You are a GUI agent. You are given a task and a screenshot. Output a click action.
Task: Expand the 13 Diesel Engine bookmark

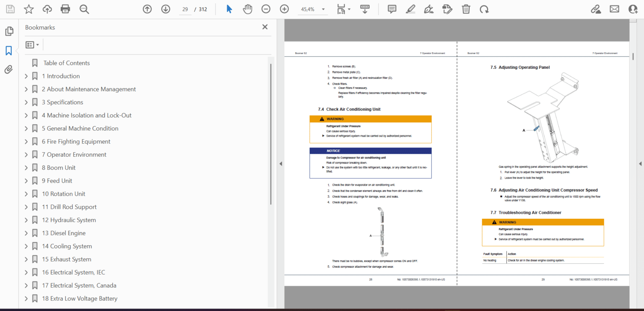point(26,233)
